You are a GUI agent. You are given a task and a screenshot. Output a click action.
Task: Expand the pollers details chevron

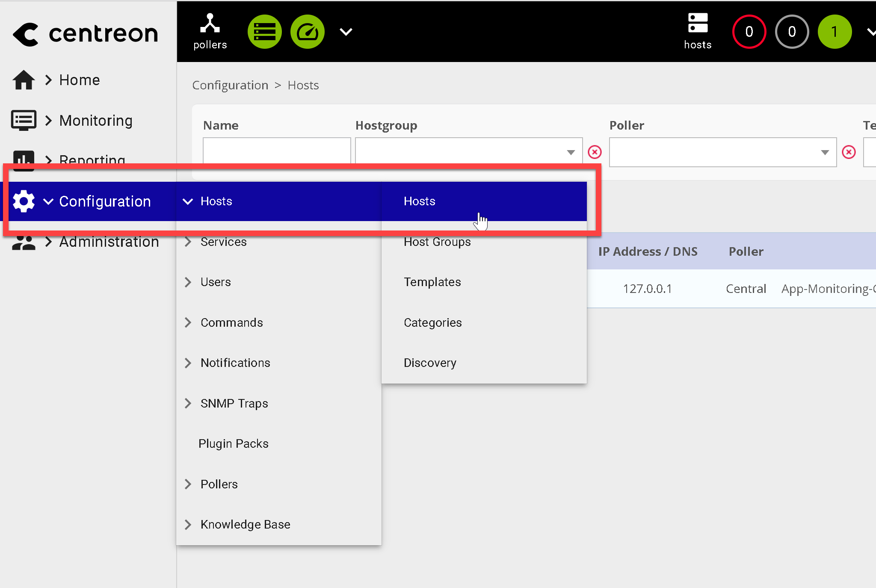[x=346, y=32]
